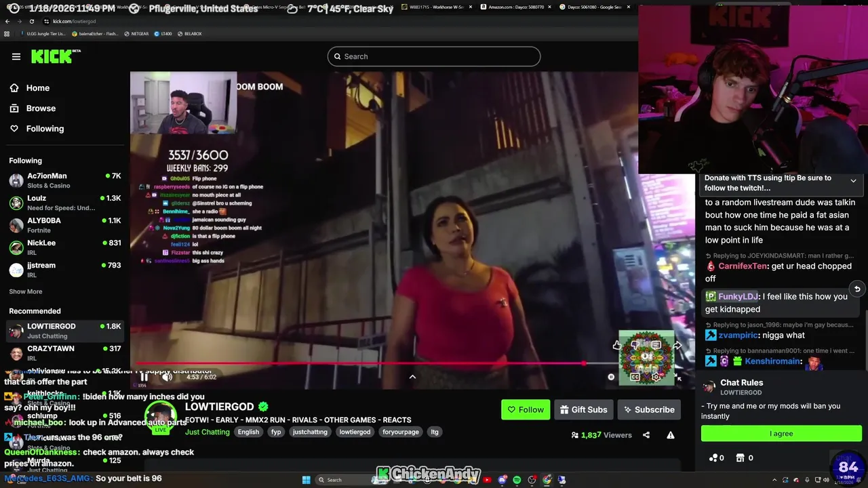Focus the Kick search field
Viewport: 868px width, 488px height.
coord(434,56)
